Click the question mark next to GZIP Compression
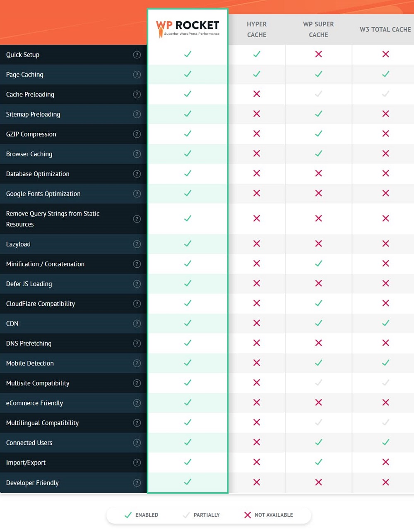This screenshot has width=414, height=532. pyautogui.click(x=137, y=134)
